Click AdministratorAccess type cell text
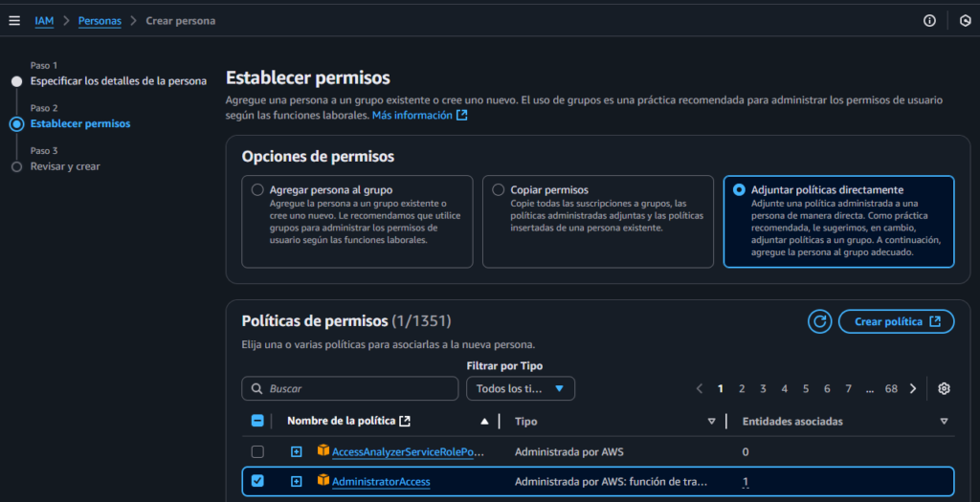This screenshot has width=980, height=502. [611, 481]
